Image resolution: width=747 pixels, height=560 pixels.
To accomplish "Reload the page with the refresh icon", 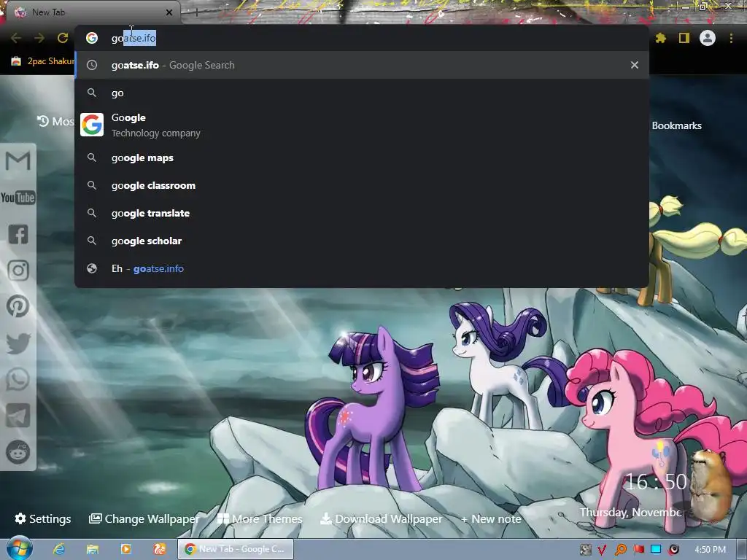I will (63, 38).
